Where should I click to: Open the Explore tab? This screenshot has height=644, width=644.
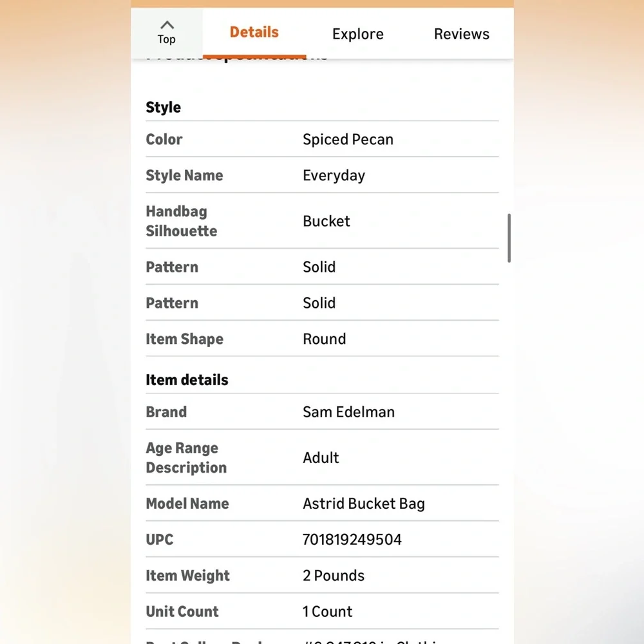point(357,34)
